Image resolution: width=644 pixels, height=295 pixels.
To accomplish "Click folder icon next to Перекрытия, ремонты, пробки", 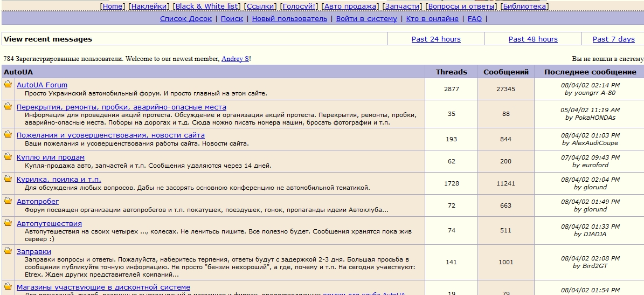I will 8,106.
